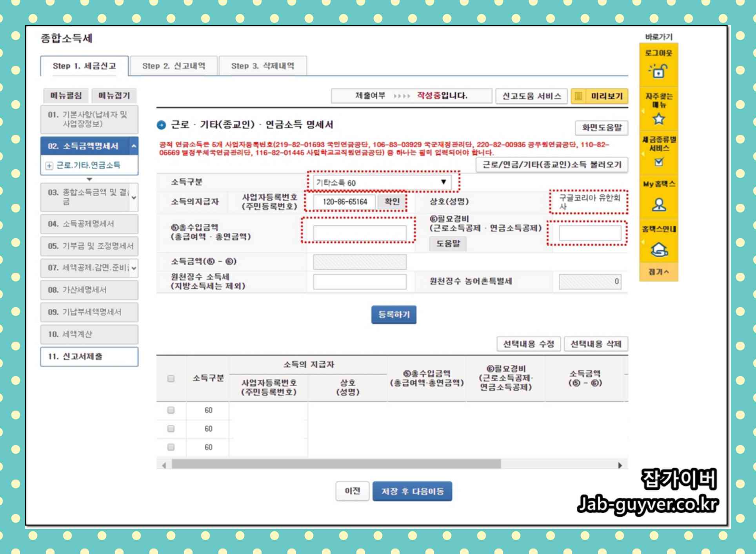Open the 소득구분 기타소득 60 dropdown
This screenshot has height=554, width=756.
tap(382, 182)
